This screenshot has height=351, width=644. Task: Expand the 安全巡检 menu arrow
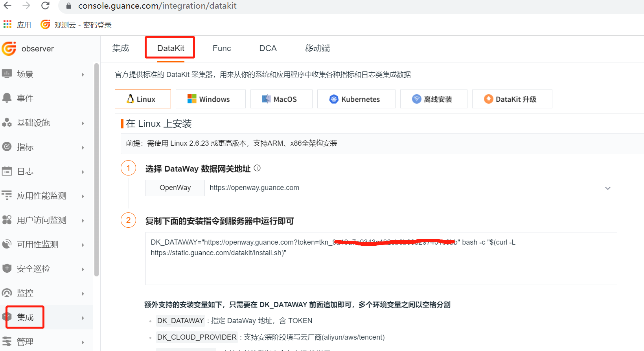click(83, 269)
